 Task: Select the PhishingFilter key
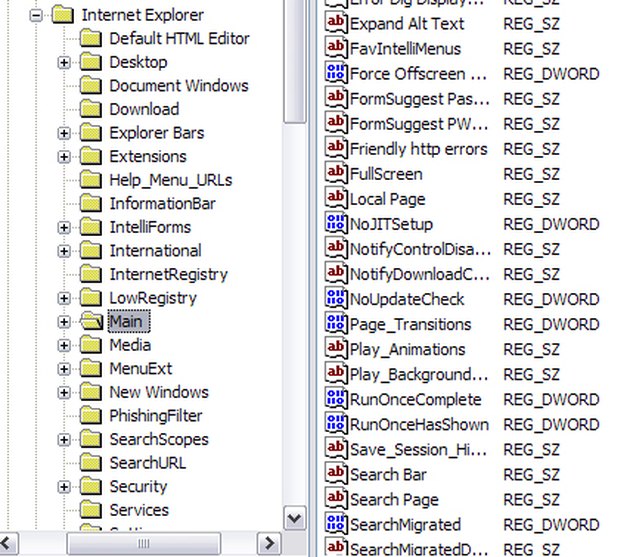pos(155,416)
